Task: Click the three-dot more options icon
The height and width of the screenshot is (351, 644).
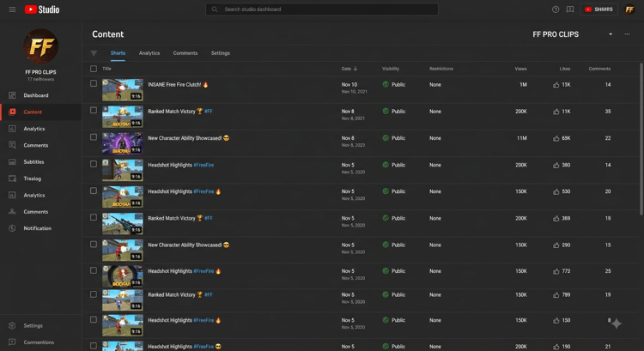Action: click(x=627, y=34)
